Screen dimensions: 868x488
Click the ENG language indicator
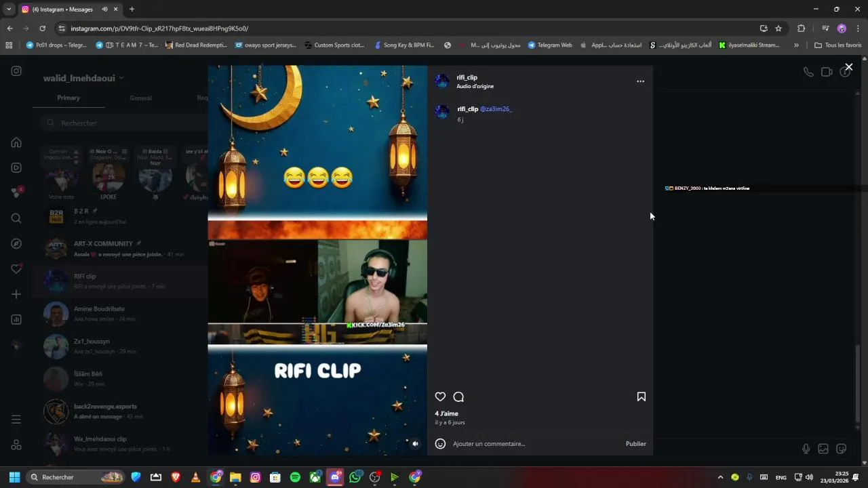tap(781, 477)
